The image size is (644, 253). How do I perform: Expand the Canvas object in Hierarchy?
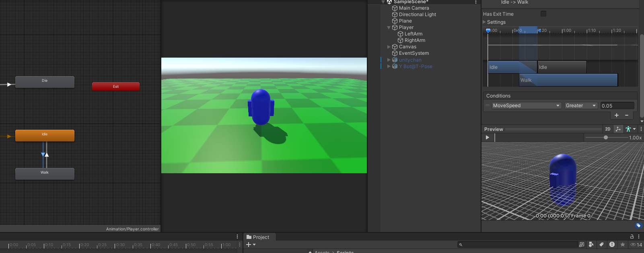(389, 47)
